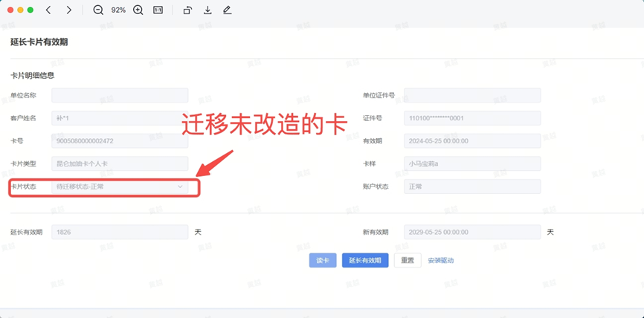Zoom out with the minus magnifier

pos(98,10)
